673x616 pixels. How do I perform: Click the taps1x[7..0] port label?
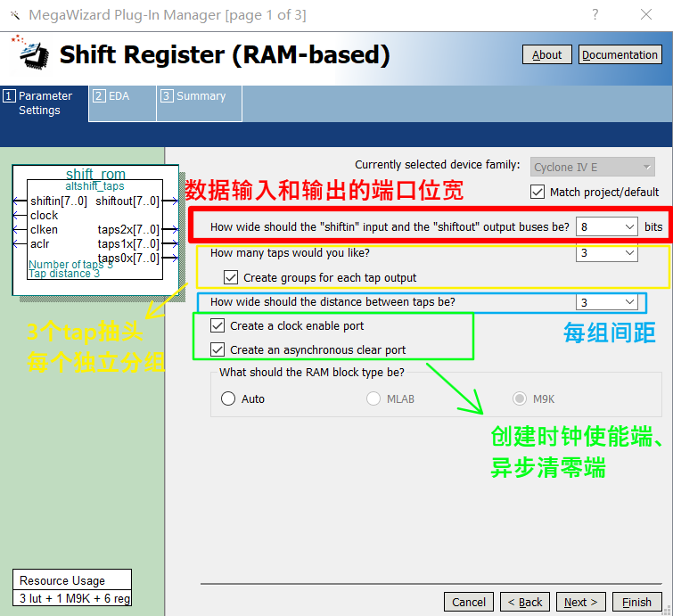[128, 244]
